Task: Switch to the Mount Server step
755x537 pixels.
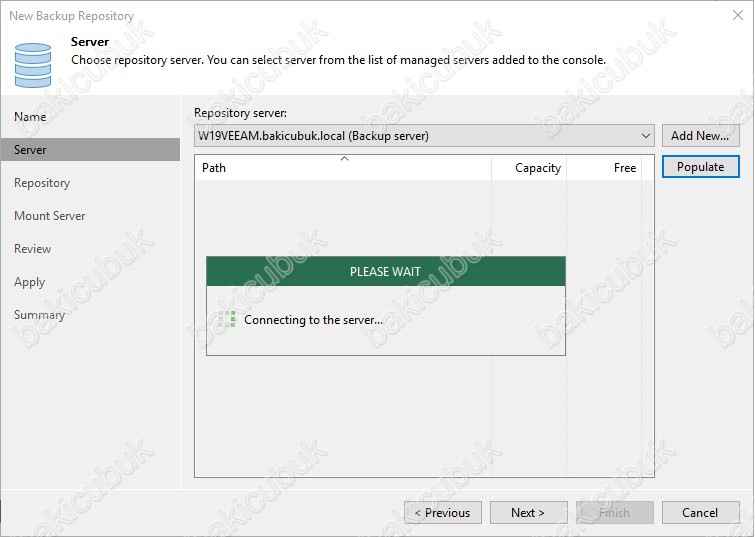Action: [x=50, y=216]
